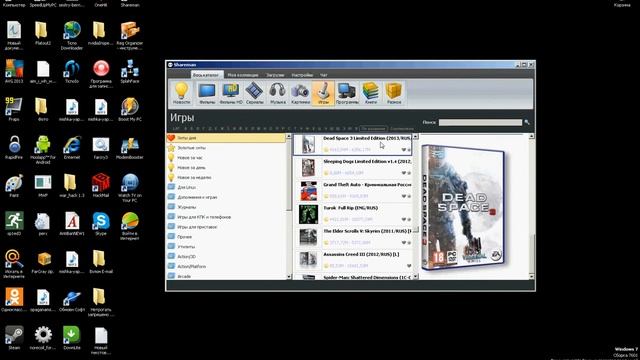
Task: Open the Fraps desktop shortcut
Action: tap(14, 109)
